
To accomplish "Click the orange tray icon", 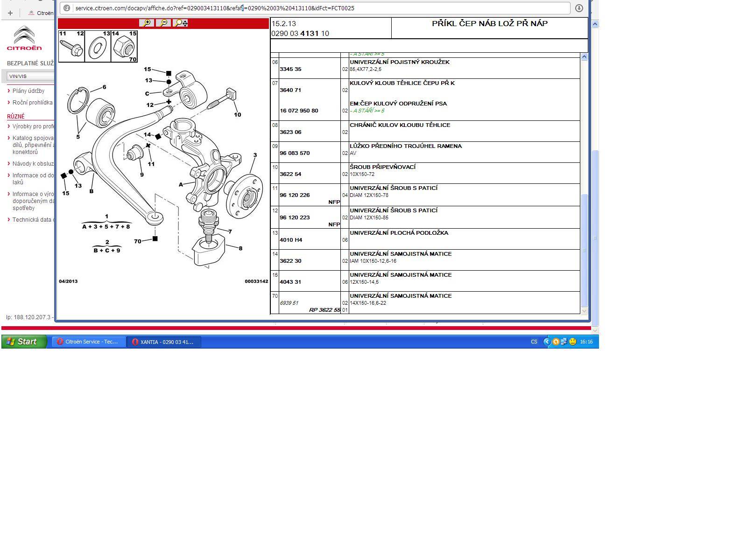I will [x=556, y=342].
